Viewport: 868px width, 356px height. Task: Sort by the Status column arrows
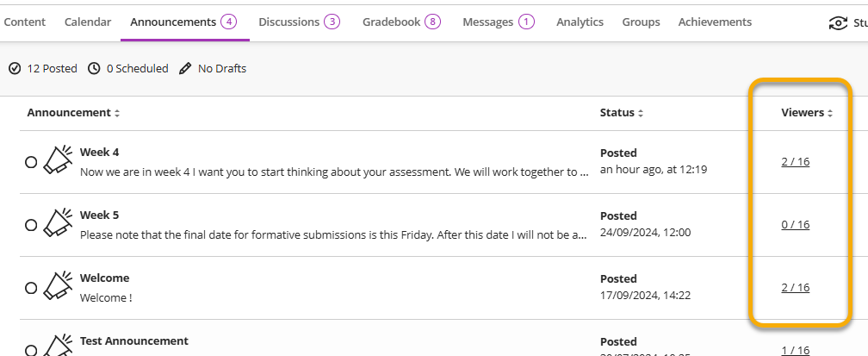(x=641, y=113)
